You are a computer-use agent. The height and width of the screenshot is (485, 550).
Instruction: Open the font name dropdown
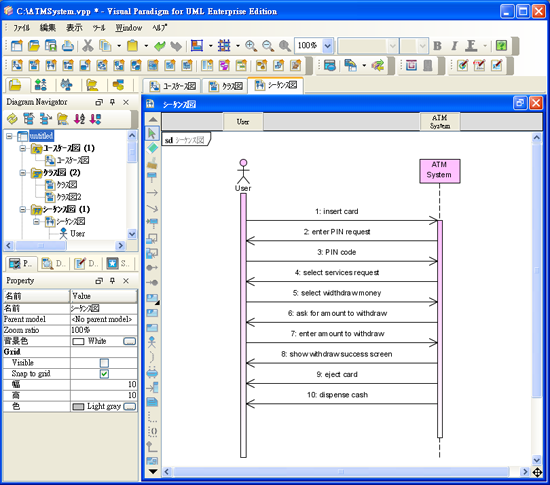[393, 46]
